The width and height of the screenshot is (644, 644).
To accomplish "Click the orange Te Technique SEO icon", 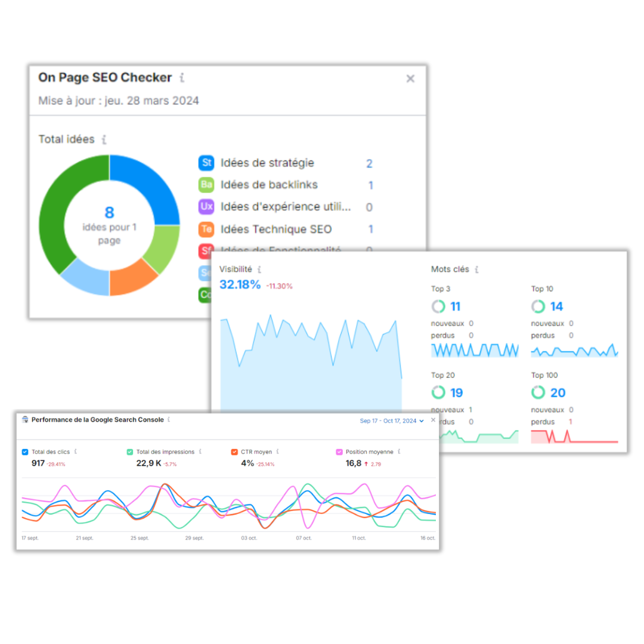I will pos(206,229).
